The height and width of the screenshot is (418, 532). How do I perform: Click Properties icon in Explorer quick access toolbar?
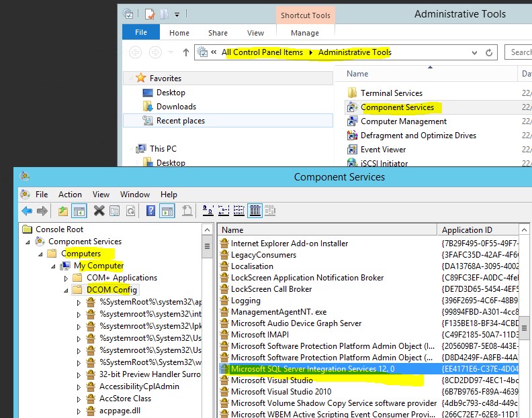click(x=150, y=14)
